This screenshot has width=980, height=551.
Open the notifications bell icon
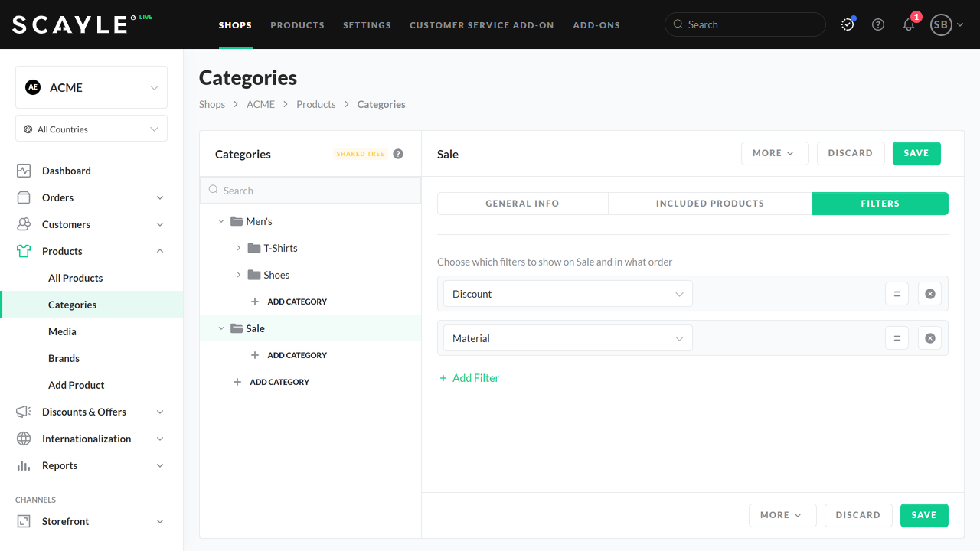pos(909,24)
